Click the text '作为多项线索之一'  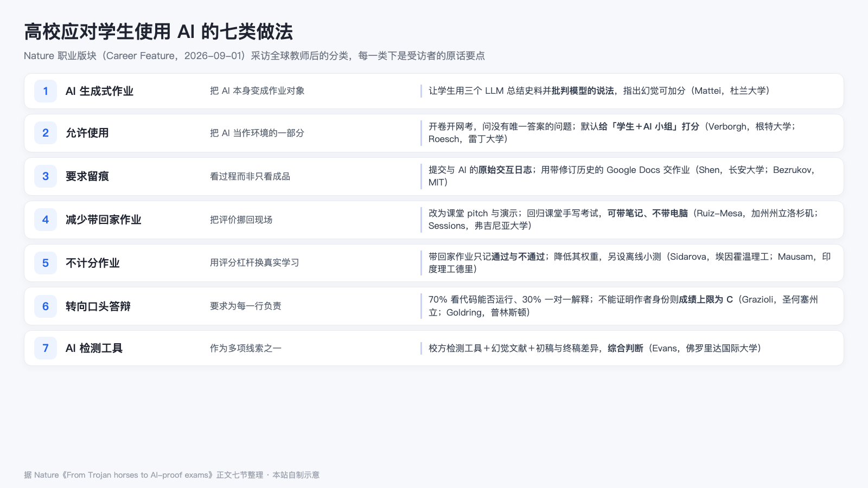pyautogui.click(x=246, y=348)
